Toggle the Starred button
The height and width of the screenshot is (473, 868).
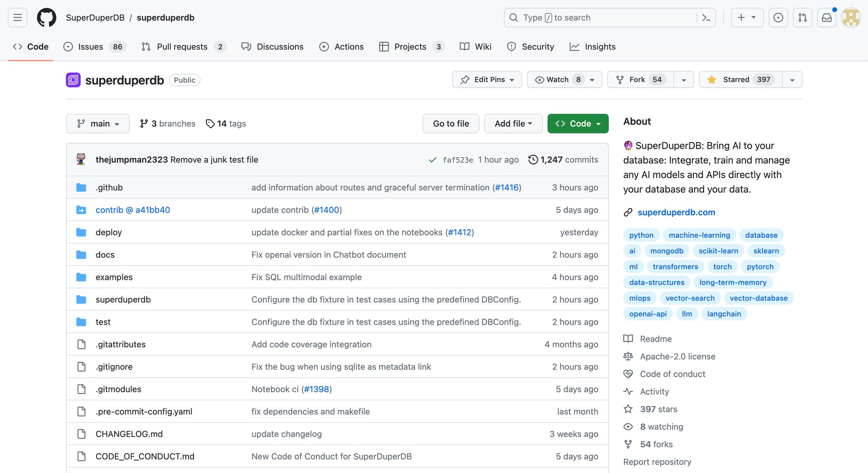point(741,80)
